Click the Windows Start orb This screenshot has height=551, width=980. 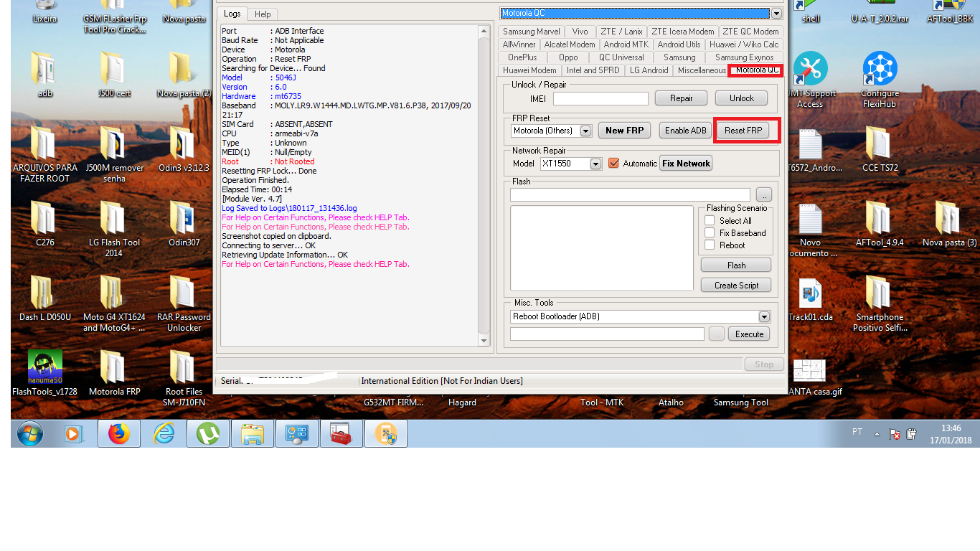pyautogui.click(x=30, y=434)
